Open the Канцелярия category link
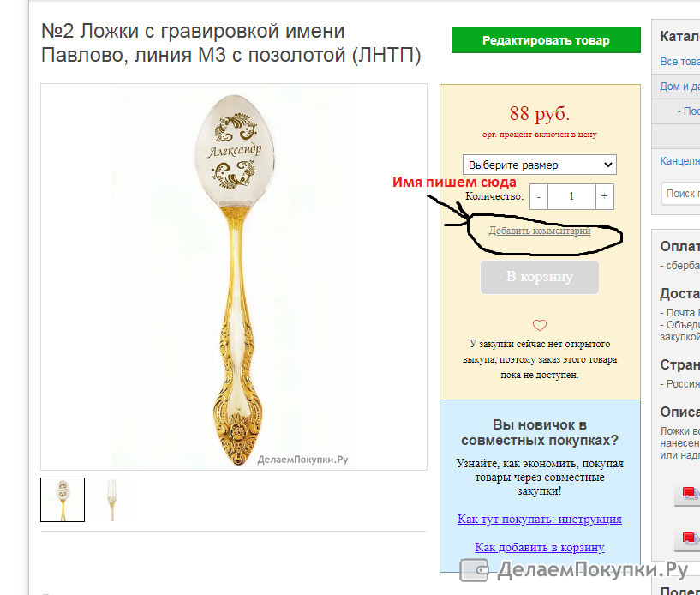700x595 pixels. point(680,161)
